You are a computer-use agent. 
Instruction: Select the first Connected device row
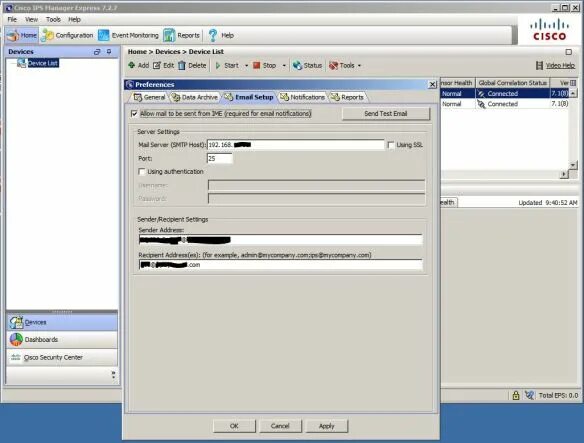pyautogui.click(x=504, y=94)
